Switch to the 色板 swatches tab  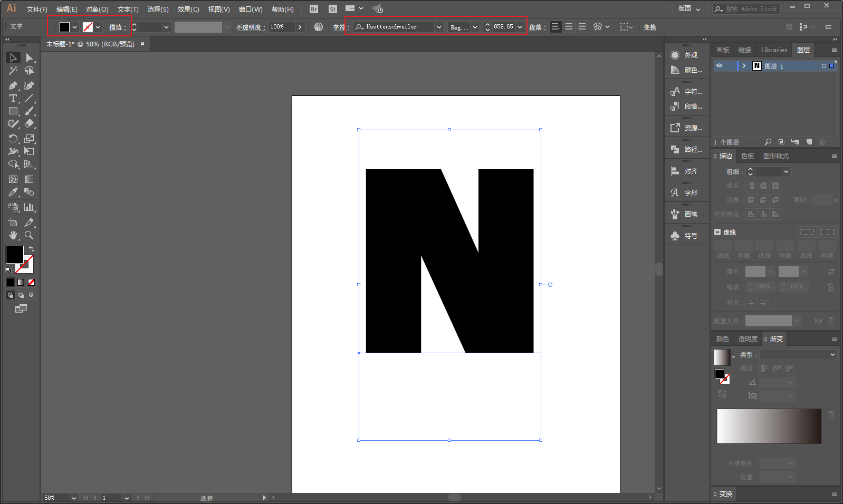(x=748, y=156)
